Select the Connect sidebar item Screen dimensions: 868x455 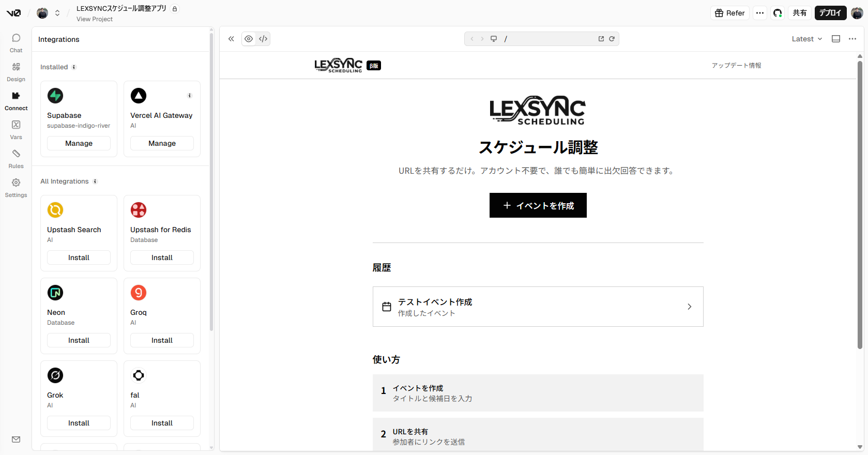pyautogui.click(x=16, y=101)
